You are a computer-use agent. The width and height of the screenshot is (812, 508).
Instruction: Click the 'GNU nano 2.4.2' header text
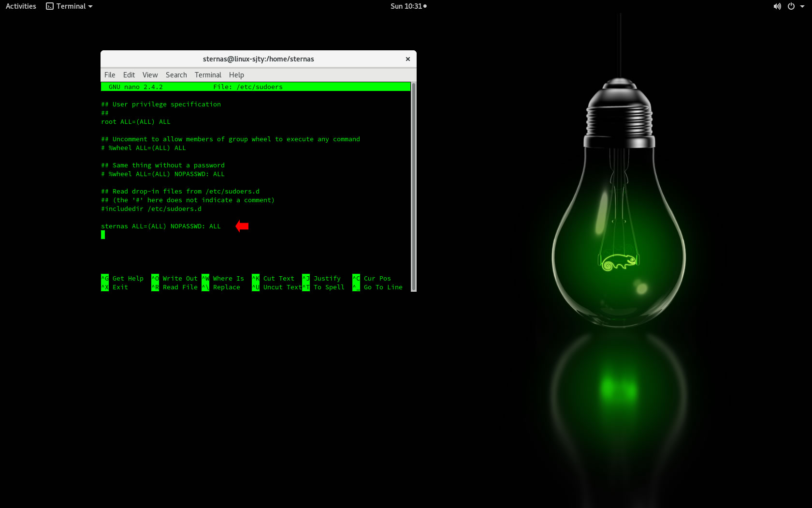(136, 87)
